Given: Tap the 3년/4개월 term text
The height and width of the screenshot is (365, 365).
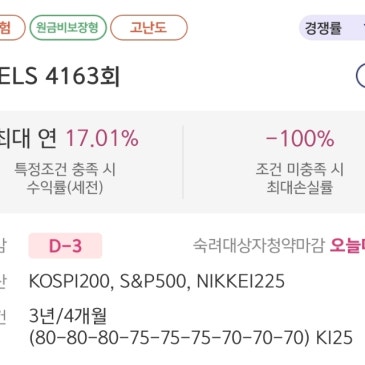Looking at the screenshot, I should [68, 316].
